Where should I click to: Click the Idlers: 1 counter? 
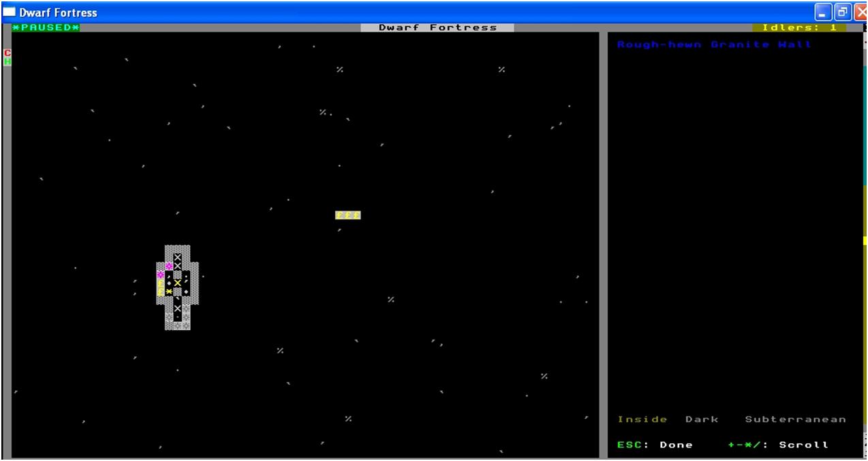[x=799, y=27]
